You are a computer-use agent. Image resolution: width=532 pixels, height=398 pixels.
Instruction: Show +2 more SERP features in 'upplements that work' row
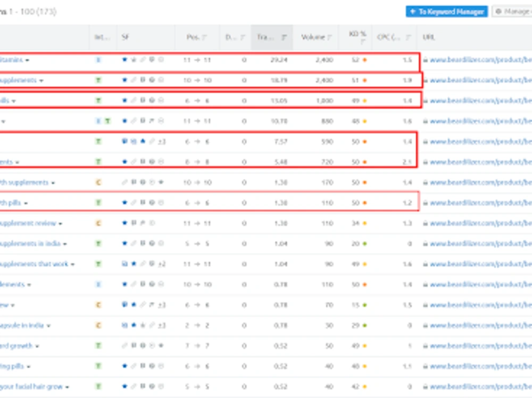(162, 264)
